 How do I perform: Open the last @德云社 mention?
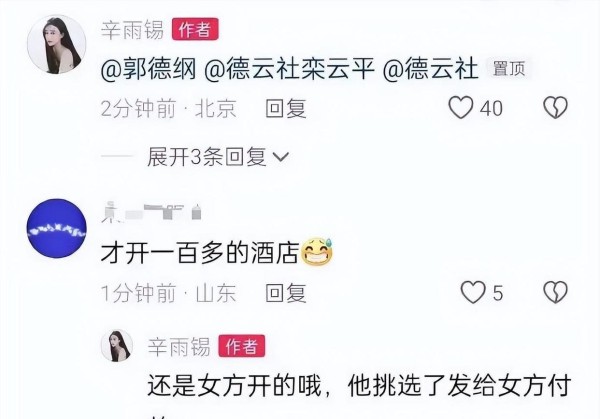click(430, 69)
